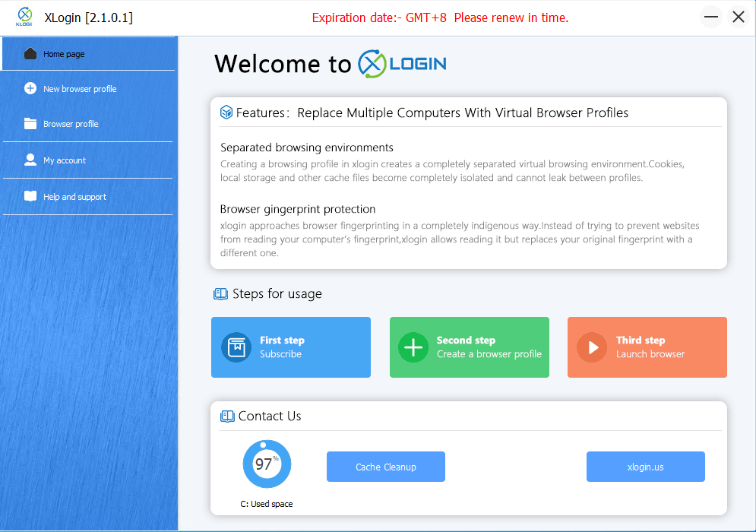This screenshot has width=756, height=532.
Task: Minimize the XLogin window
Action: tap(710, 17)
